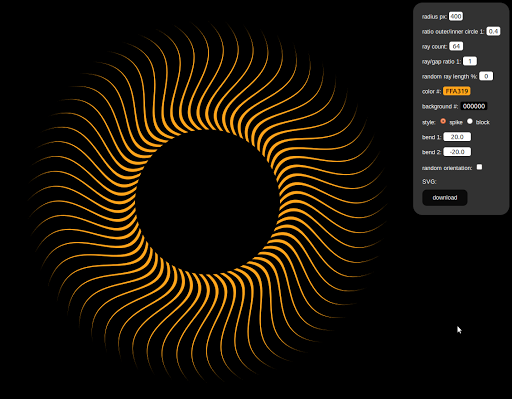Click the 'ray count:' label text
This screenshot has width=512, height=399.
click(x=434, y=47)
